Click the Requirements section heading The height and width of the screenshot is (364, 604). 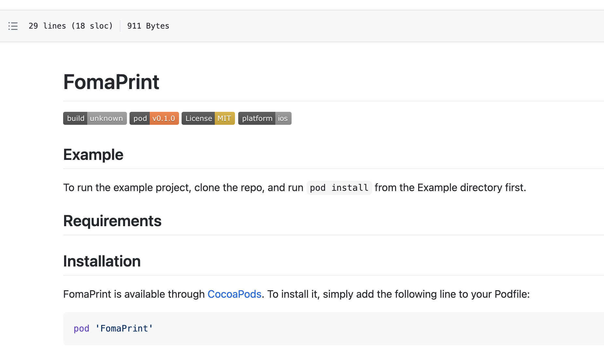[x=112, y=221]
